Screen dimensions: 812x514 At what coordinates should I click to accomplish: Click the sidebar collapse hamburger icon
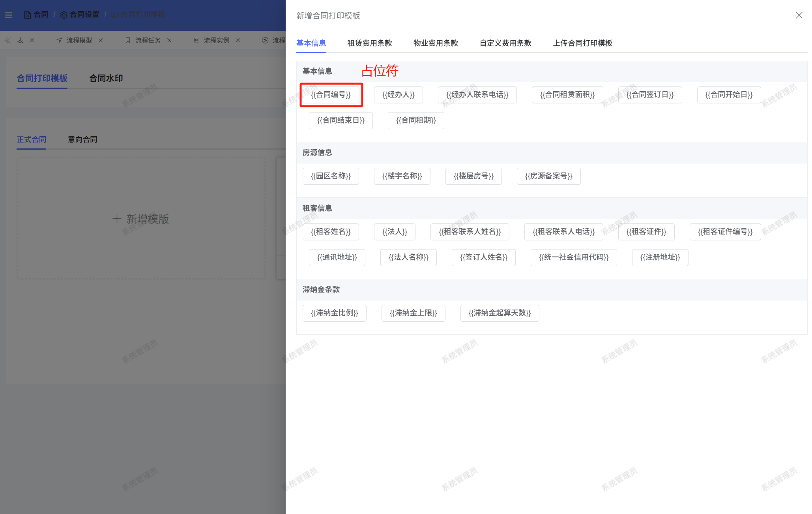[x=8, y=15]
